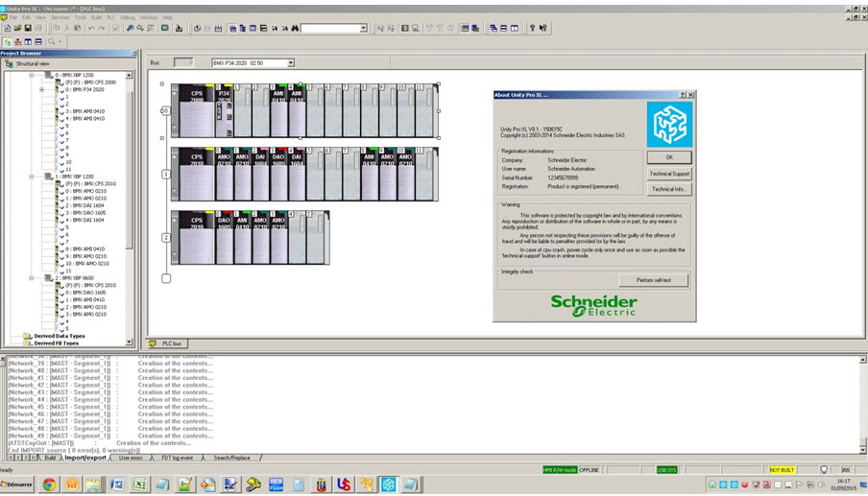This screenshot has height=496, width=868.
Task: Open the BMX P34 2020 02.50 dropdown
Action: [x=291, y=63]
